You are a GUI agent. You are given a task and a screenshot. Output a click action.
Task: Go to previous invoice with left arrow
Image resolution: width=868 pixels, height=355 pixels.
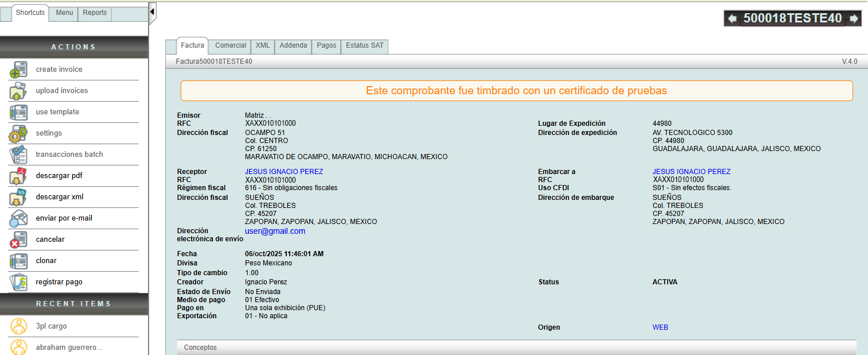coord(732,18)
